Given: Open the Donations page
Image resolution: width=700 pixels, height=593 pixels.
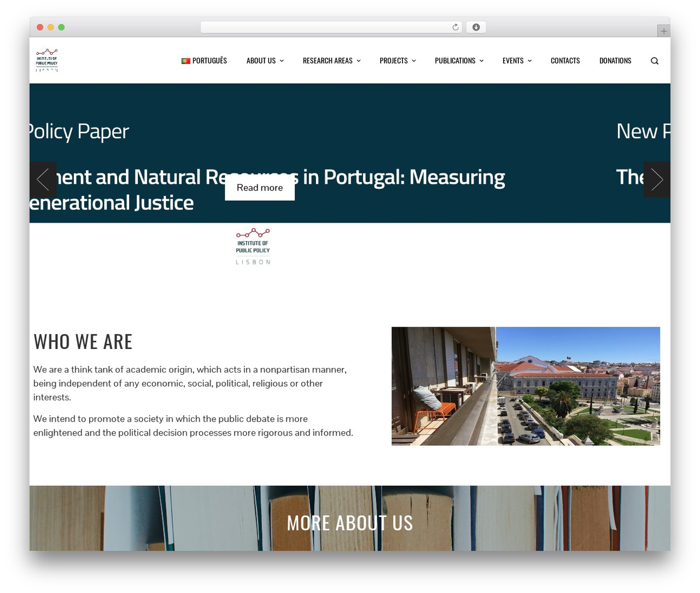Looking at the screenshot, I should [615, 61].
